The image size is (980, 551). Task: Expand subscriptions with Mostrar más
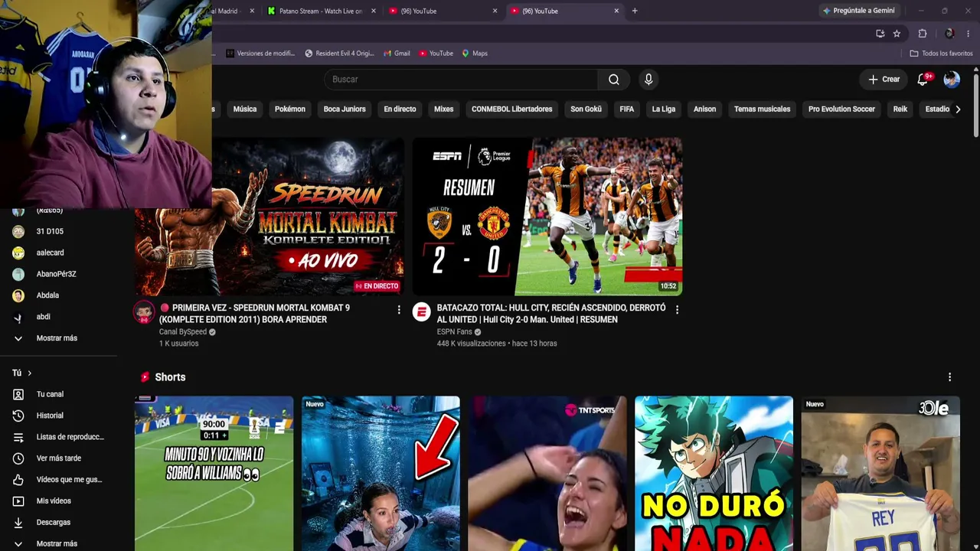[x=58, y=338]
